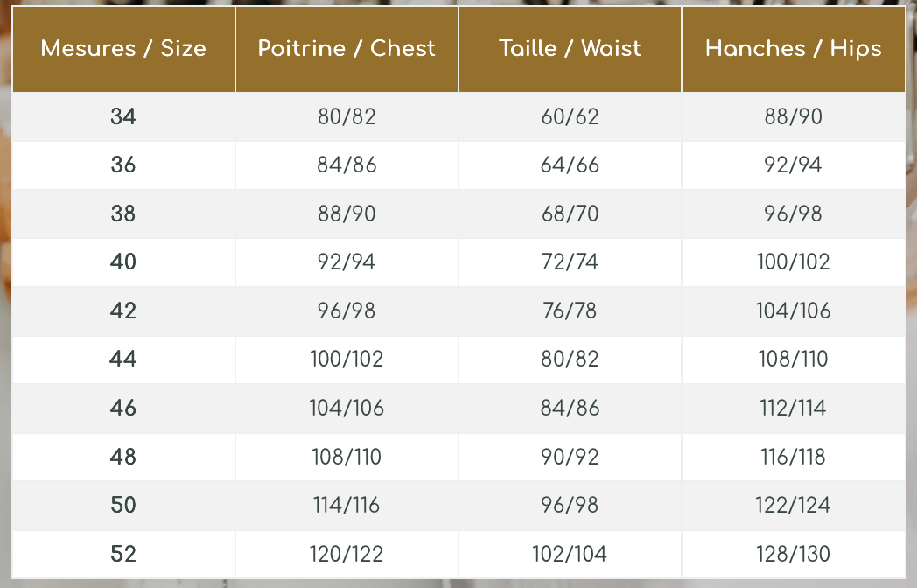
Task: Click chest value 80/82
Action: click(346, 116)
